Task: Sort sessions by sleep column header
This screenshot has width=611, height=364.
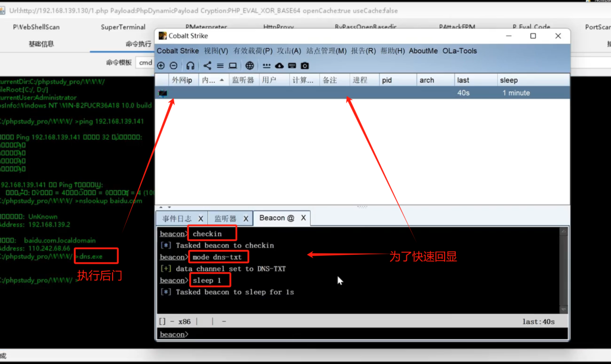Action: 534,81
